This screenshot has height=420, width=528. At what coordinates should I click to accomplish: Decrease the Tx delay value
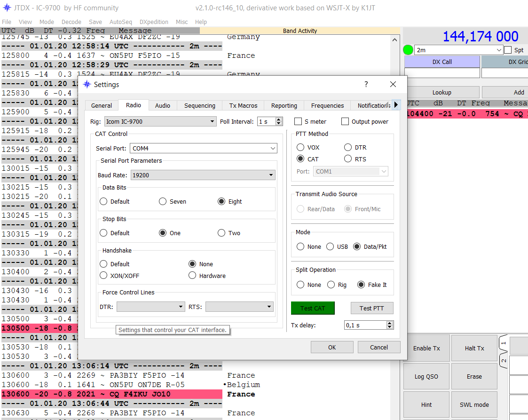click(x=390, y=327)
